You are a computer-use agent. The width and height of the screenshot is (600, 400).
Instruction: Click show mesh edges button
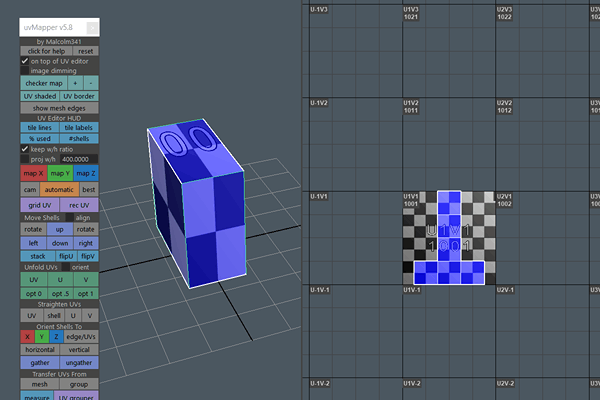click(x=59, y=107)
